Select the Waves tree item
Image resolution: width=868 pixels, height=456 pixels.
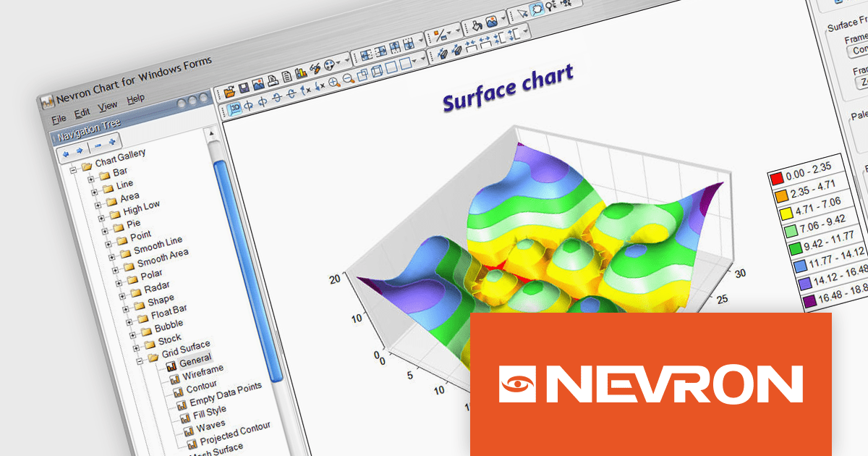pos(210,426)
